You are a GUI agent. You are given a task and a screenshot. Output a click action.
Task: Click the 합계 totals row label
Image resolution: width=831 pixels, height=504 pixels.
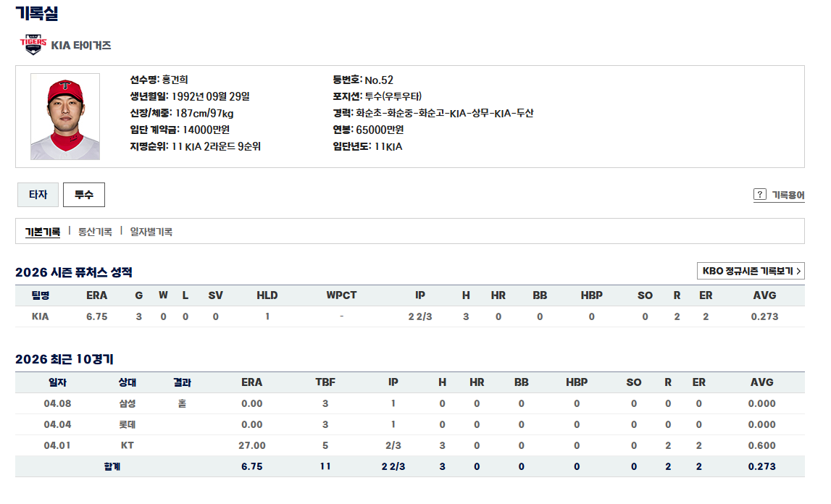coord(112,467)
